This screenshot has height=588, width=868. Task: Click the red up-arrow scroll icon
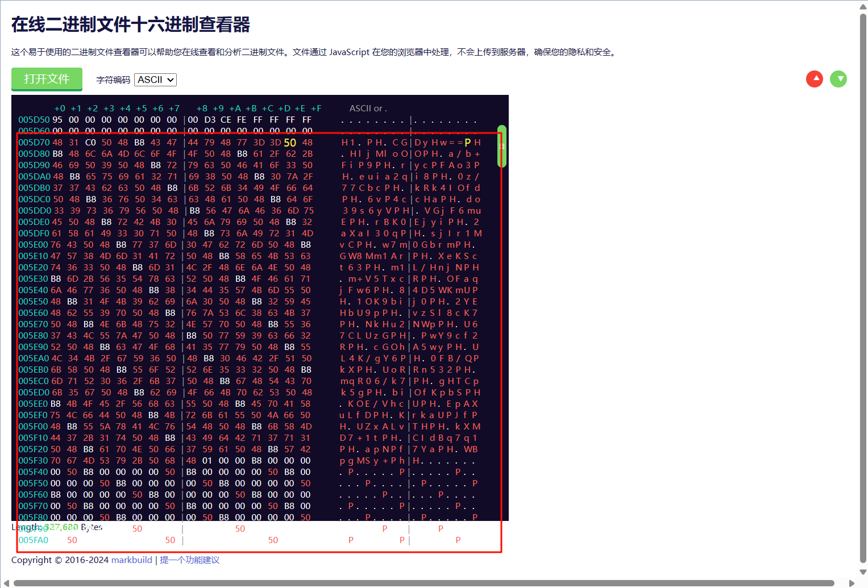[815, 79]
